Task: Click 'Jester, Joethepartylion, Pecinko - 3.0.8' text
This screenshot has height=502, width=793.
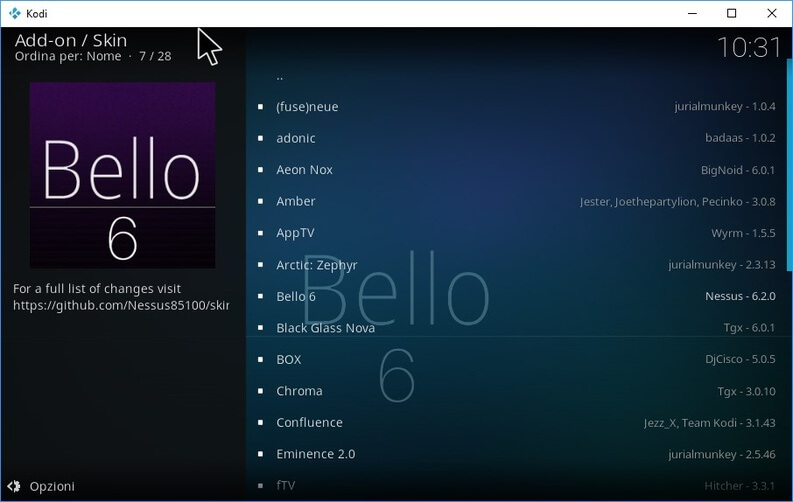Action: [x=678, y=202]
